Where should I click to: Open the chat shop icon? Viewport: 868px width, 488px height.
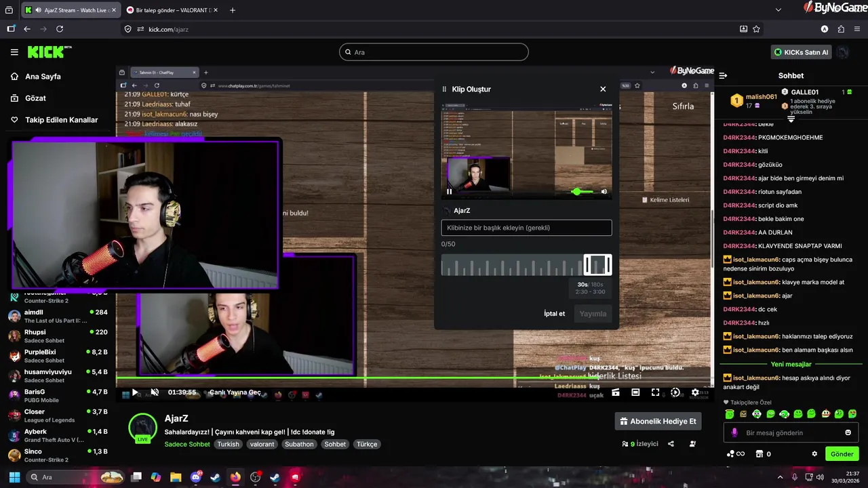759,454
